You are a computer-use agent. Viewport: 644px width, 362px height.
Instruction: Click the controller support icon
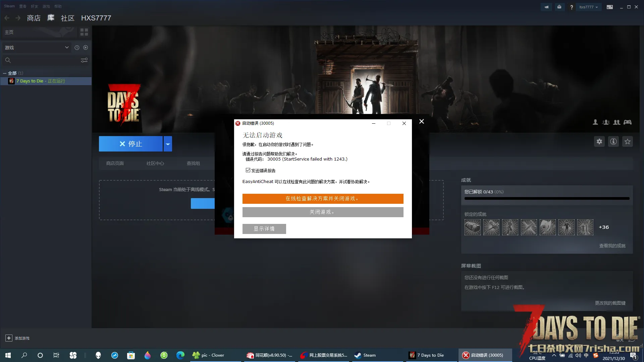click(628, 122)
